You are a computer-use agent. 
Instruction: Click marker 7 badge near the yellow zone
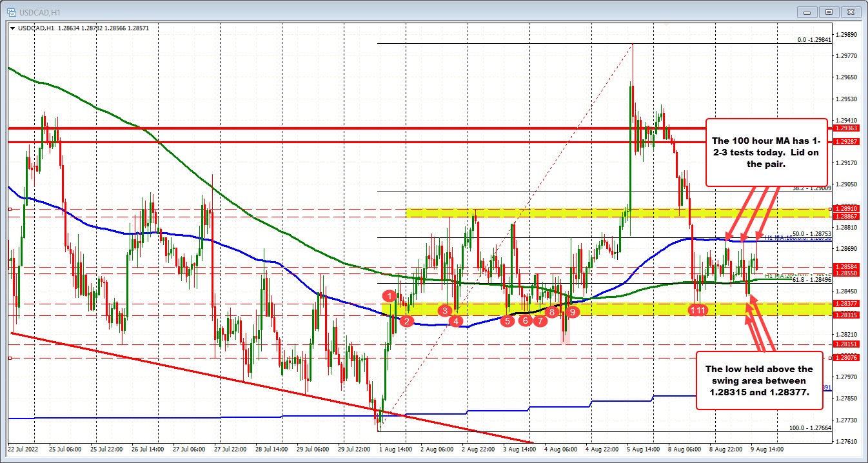pos(539,320)
